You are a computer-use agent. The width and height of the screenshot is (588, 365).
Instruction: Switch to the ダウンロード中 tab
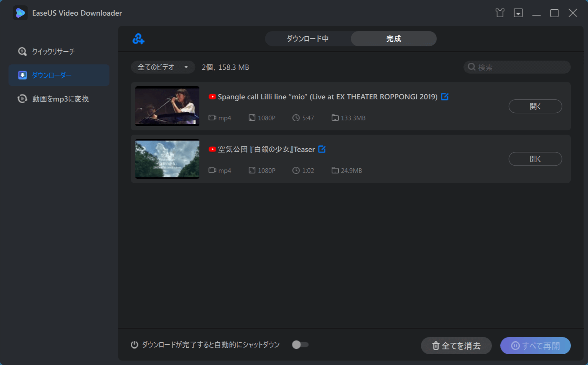coord(308,39)
